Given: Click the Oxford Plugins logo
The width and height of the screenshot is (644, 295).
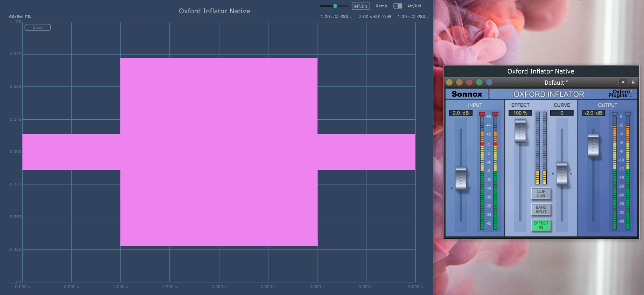Looking at the screenshot, I should click(620, 94).
